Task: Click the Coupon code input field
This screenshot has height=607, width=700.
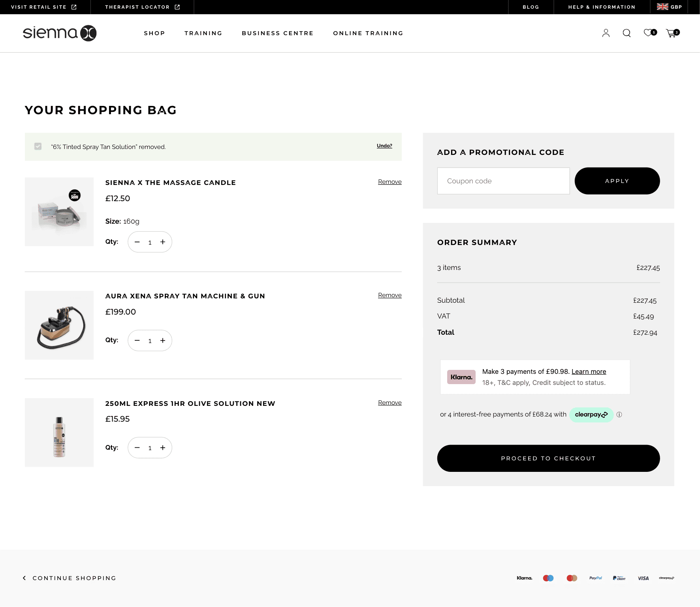Action: (503, 181)
